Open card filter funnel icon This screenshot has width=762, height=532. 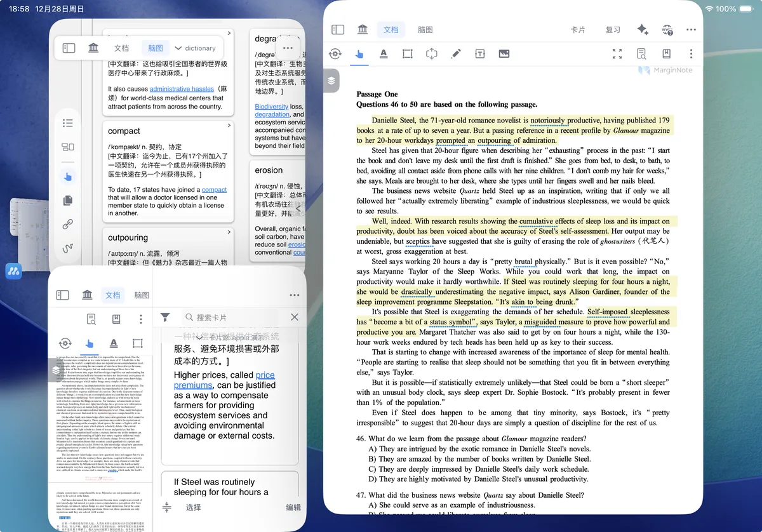[165, 317]
